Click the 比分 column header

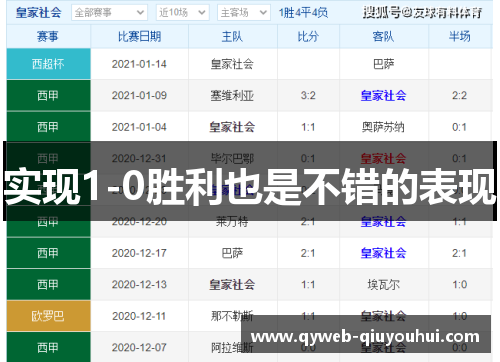coord(308,36)
